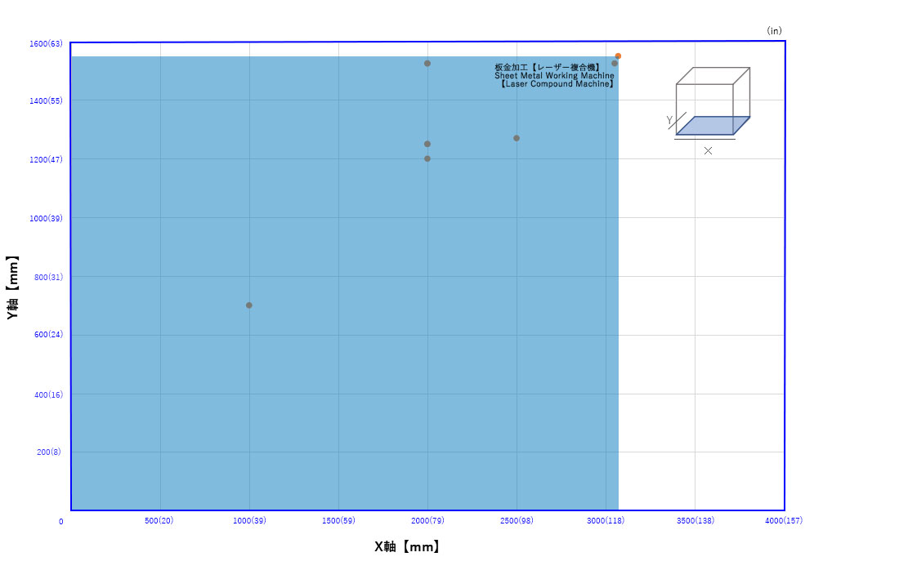Click the lowest gray point at X 2000
Image resolution: width=899 pixels, height=588 pixels.
click(x=427, y=158)
